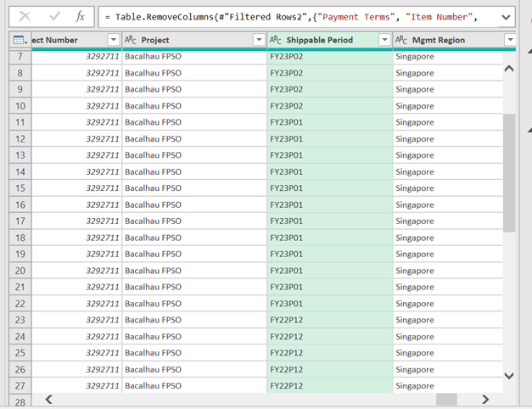Screen dimensions: 532x409
Task: Click the Singapore cell in row 17
Action: (x=448, y=221)
